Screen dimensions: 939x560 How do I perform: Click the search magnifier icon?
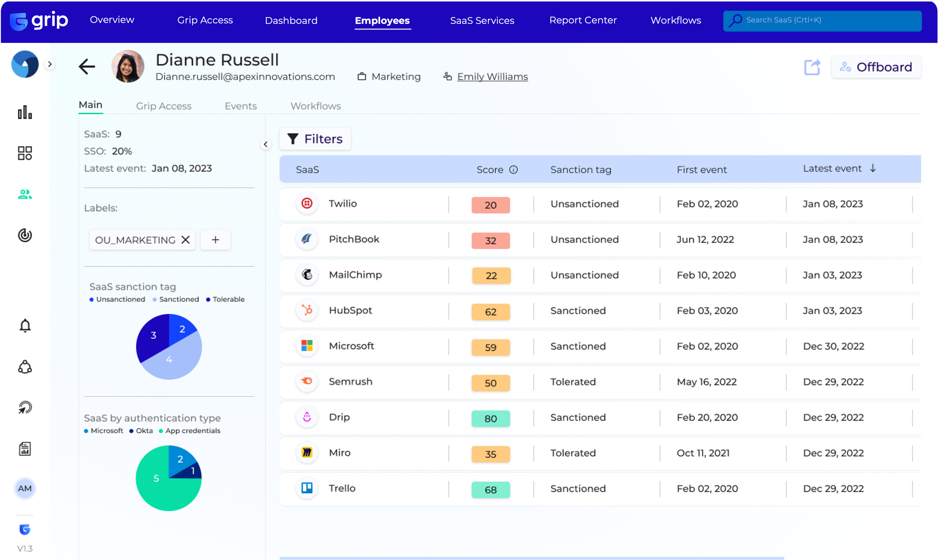(735, 20)
